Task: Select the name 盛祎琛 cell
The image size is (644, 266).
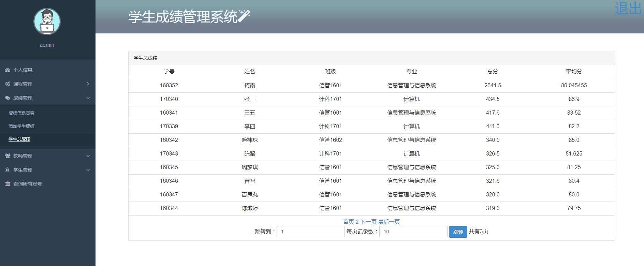Action: point(250,140)
